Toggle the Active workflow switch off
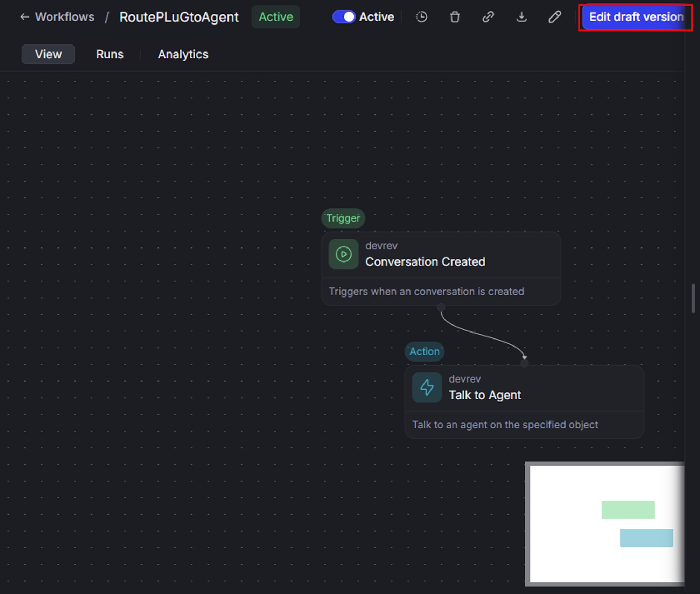This screenshot has height=594, width=700. (344, 17)
